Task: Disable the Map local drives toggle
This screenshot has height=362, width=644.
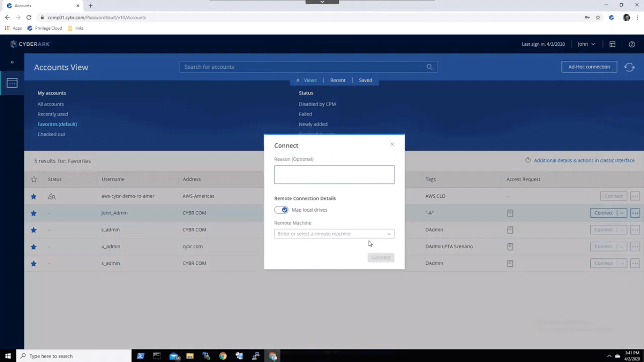Action: point(281,209)
